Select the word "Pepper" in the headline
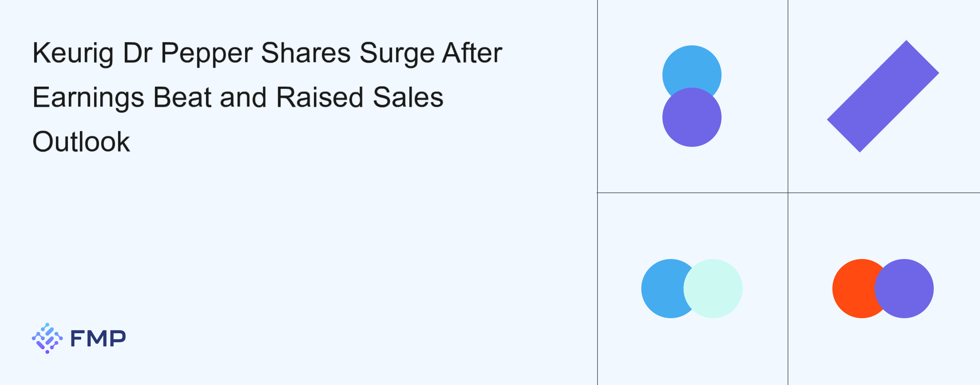Viewport: 980px width, 385px height. tap(207, 53)
